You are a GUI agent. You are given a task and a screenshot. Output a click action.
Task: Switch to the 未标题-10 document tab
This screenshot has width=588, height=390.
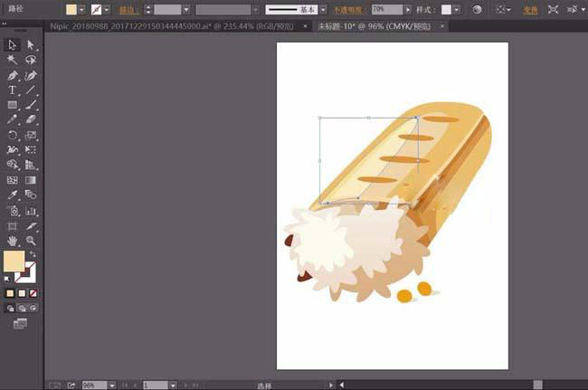375,26
